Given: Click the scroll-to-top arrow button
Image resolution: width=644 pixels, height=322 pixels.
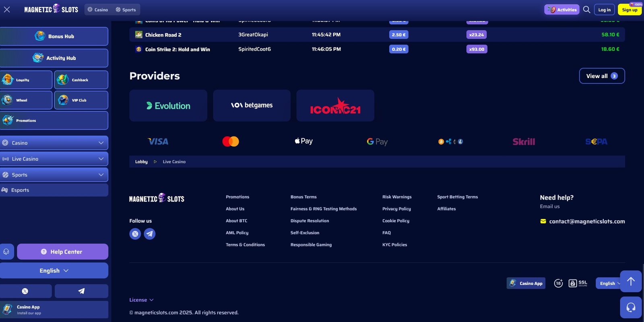Looking at the screenshot, I should (631, 281).
